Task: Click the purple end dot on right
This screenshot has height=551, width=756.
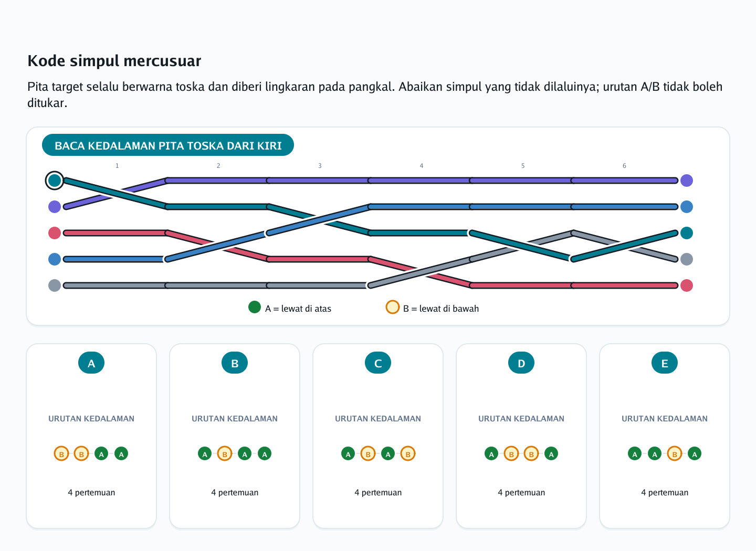Action: point(687,181)
